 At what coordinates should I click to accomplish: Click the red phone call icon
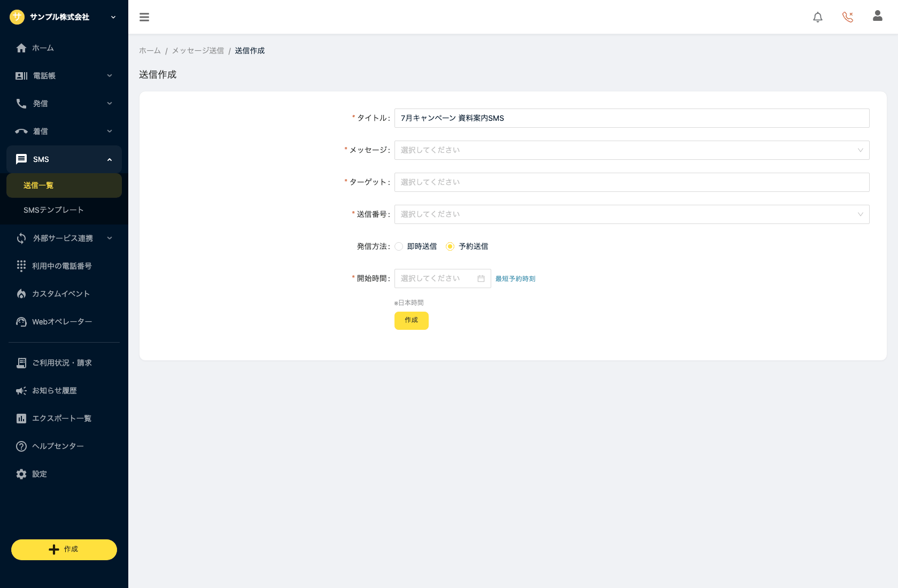click(x=848, y=17)
